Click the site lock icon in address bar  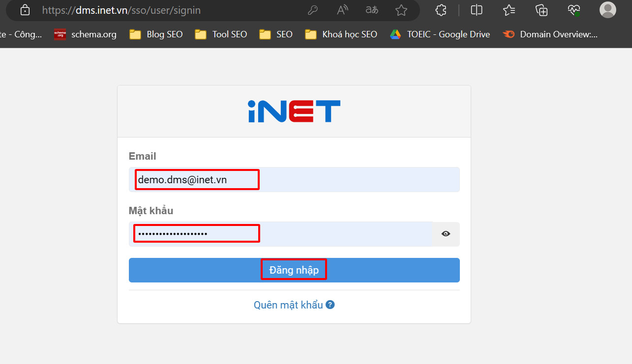point(25,10)
